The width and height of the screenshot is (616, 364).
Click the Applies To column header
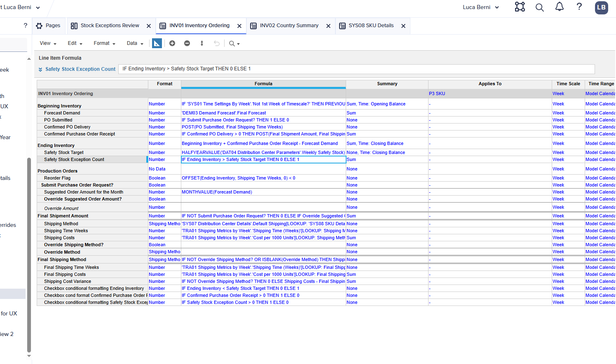tap(490, 84)
